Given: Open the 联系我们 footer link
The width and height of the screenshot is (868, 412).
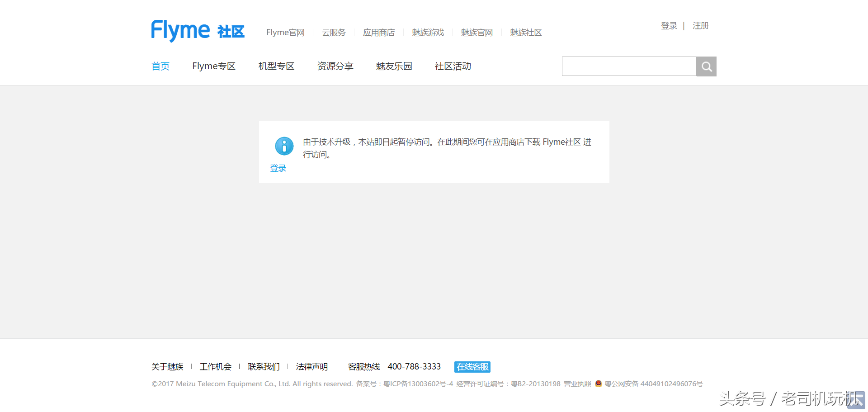Looking at the screenshot, I should pyautogui.click(x=264, y=367).
